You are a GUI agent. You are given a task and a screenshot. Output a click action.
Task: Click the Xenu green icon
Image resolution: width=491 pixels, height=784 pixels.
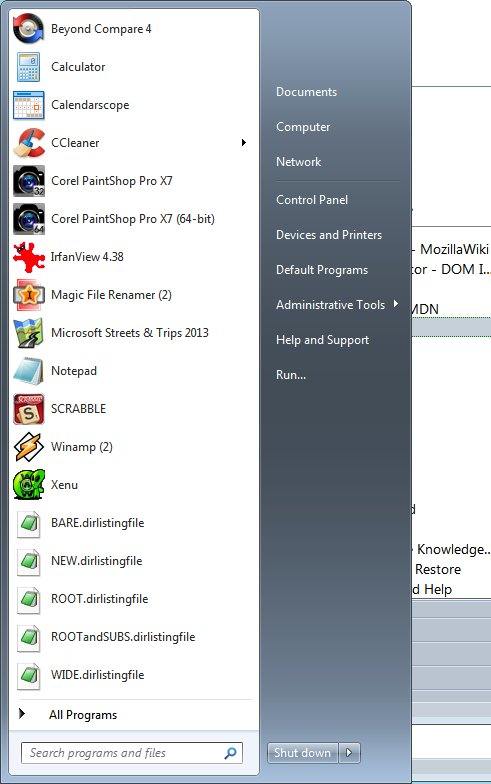(x=28, y=484)
